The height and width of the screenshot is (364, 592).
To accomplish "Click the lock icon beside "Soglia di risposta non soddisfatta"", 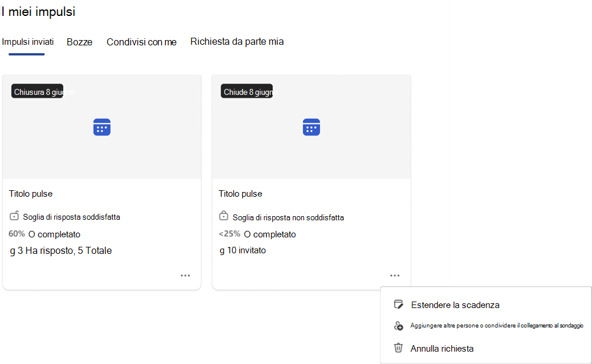I will [223, 216].
